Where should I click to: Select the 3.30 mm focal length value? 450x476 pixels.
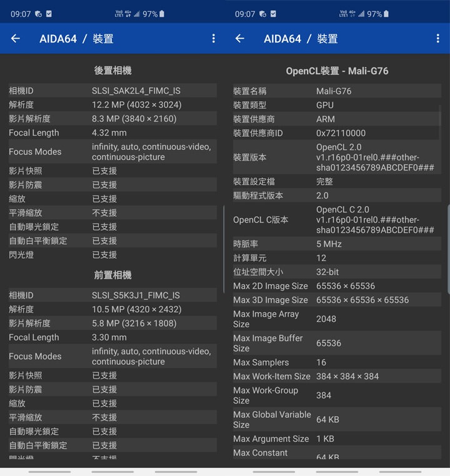tap(109, 337)
